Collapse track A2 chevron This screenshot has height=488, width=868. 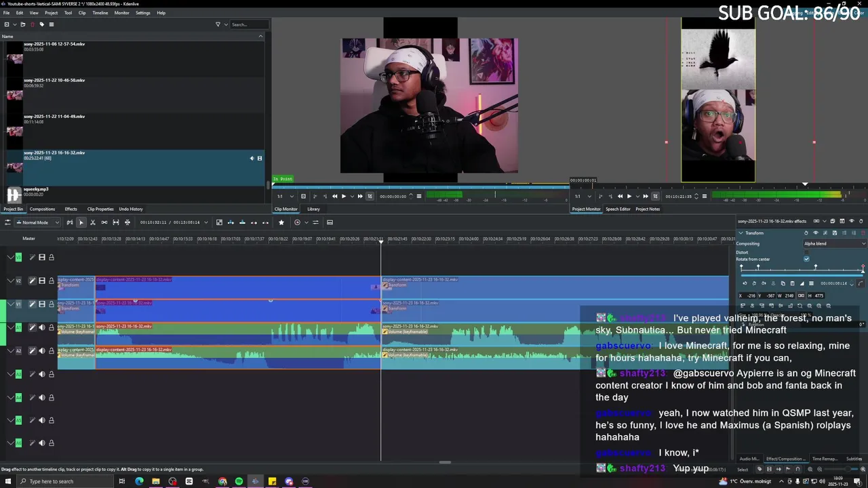click(x=10, y=351)
